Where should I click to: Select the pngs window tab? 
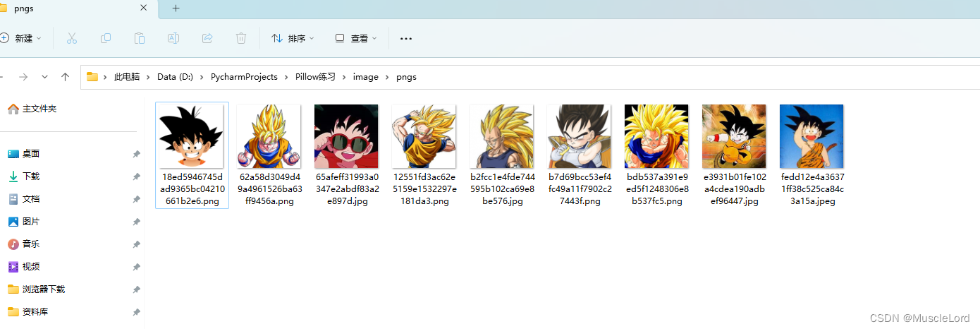(x=78, y=8)
